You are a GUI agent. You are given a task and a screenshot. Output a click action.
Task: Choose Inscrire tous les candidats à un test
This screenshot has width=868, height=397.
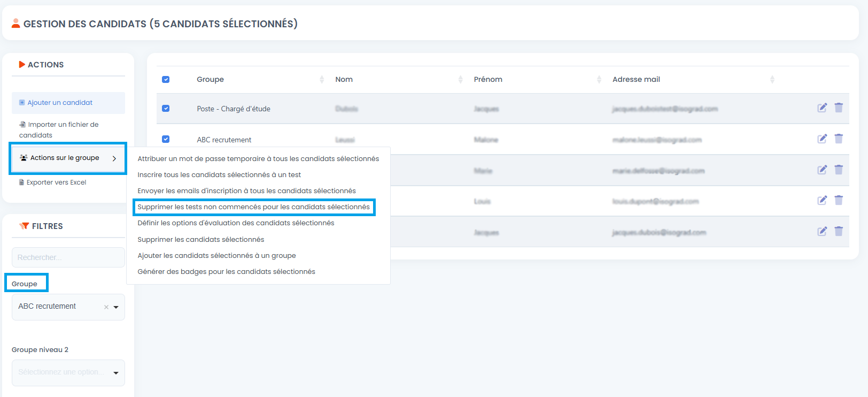219,174
